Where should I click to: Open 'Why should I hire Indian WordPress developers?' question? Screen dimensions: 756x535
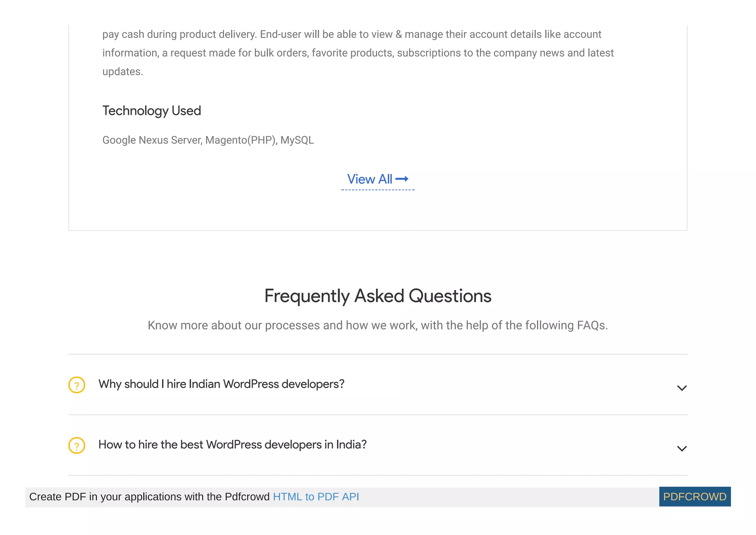pyautogui.click(x=221, y=384)
